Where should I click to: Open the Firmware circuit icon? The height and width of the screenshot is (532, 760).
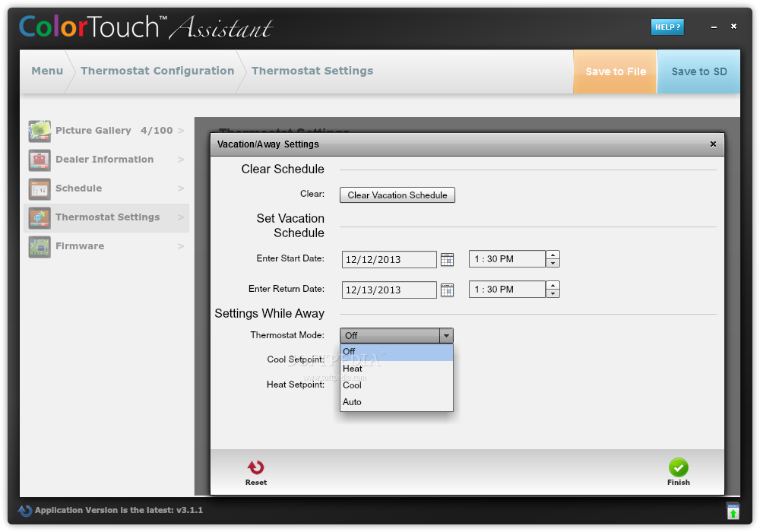pyautogui.click(x=40, y=246)
